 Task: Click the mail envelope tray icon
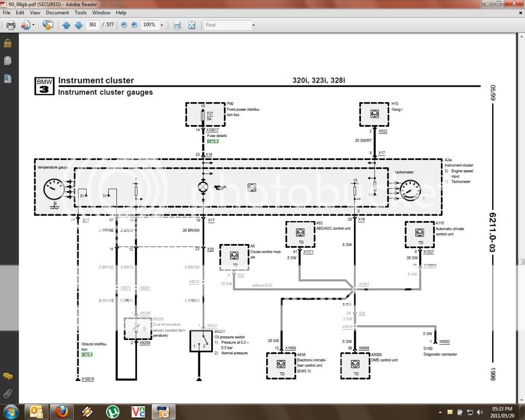click(450, 412)
